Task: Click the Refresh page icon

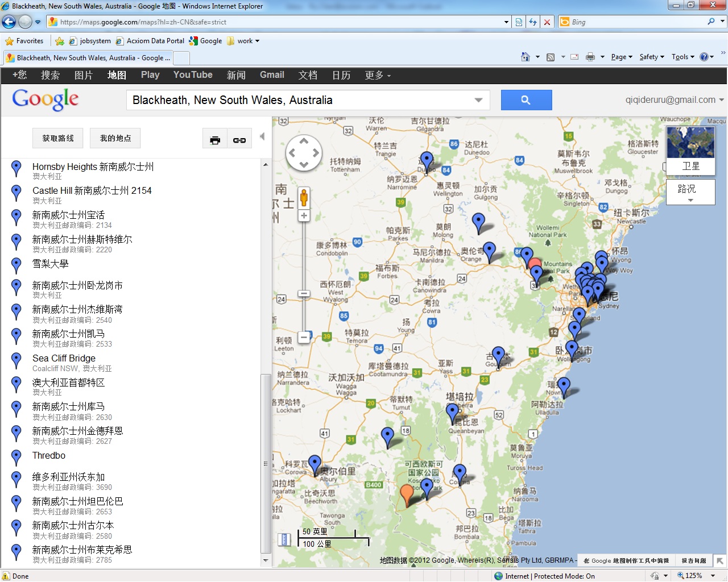Action: point(533,22)
